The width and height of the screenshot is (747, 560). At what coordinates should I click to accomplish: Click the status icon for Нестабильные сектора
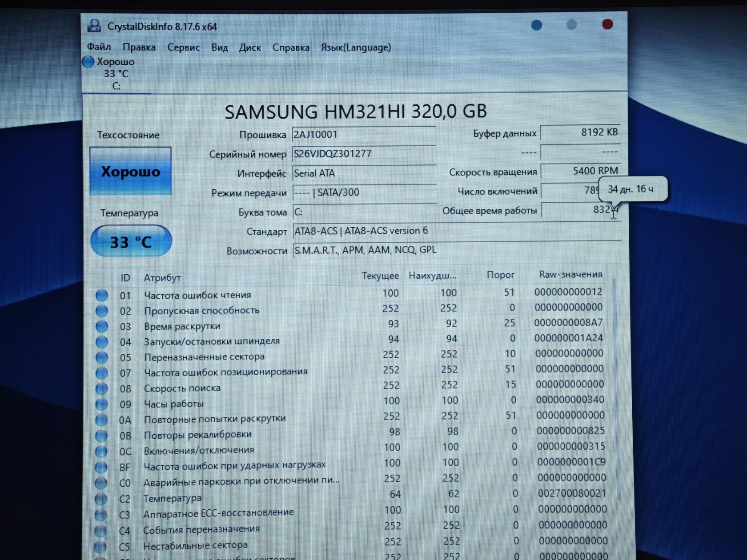pos(100,546)
